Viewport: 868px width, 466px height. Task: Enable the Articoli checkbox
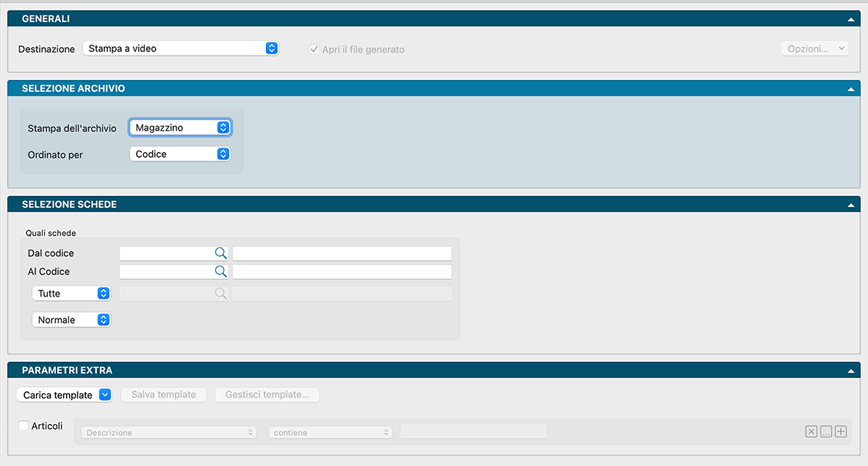click(x=23, y=426)
